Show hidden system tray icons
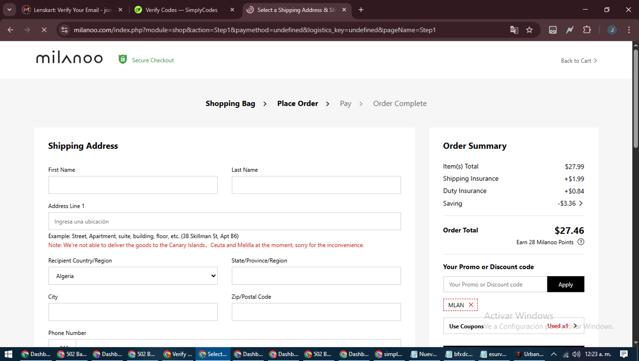Viewport: 639px width, 361px height. [x=553, y=354]
